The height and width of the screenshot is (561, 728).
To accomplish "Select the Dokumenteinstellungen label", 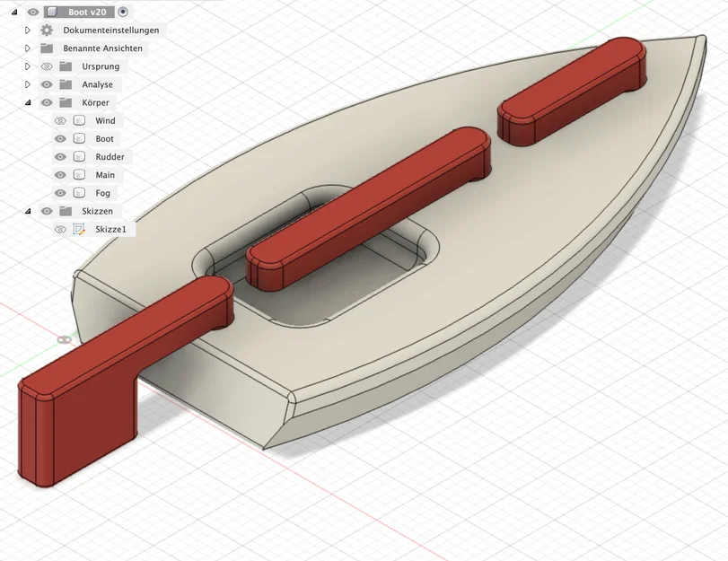I will pos(111,31).
